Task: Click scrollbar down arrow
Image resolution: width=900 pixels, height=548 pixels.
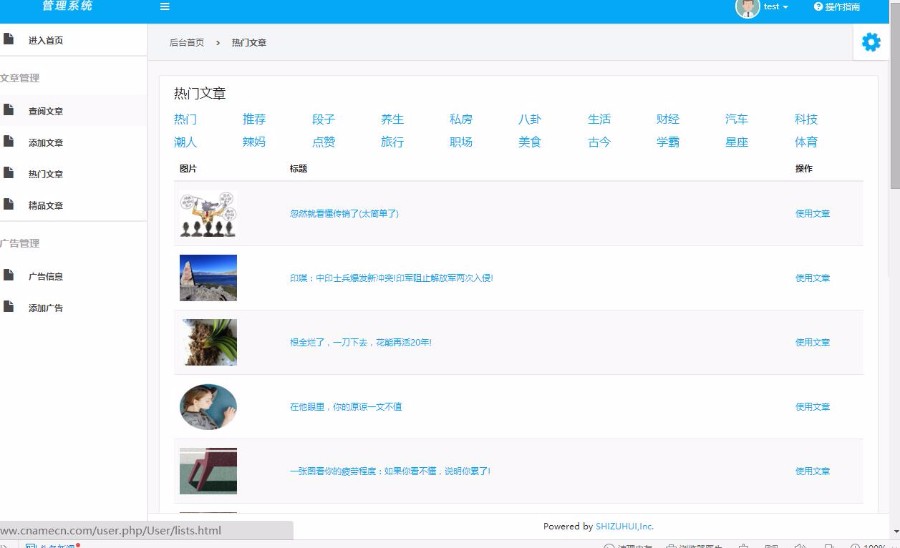Action: pyautogui.click(x=895, y=532)
